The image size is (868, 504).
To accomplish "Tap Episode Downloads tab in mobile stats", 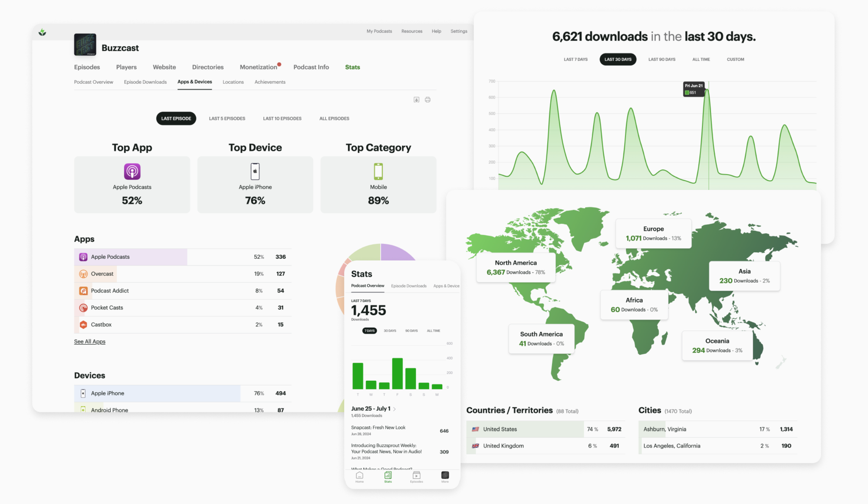I will (408, 286).
